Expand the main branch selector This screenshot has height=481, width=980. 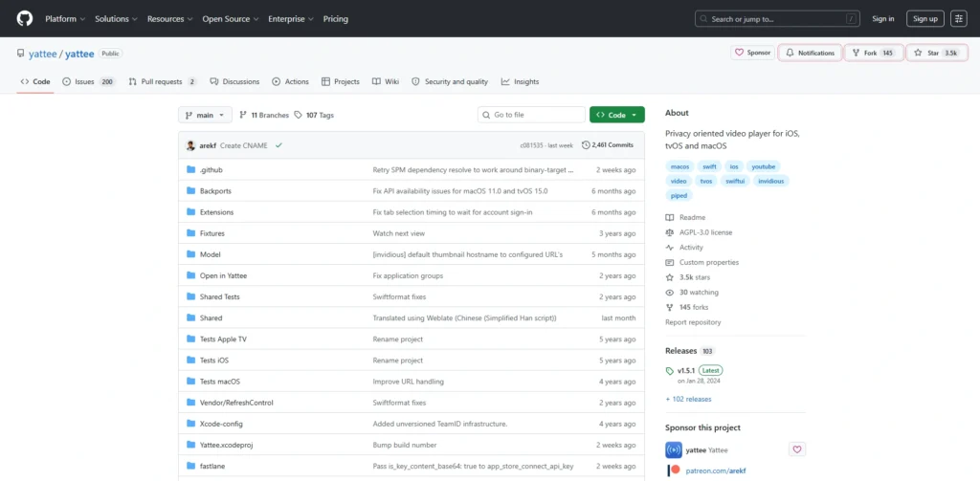(205, 115)
